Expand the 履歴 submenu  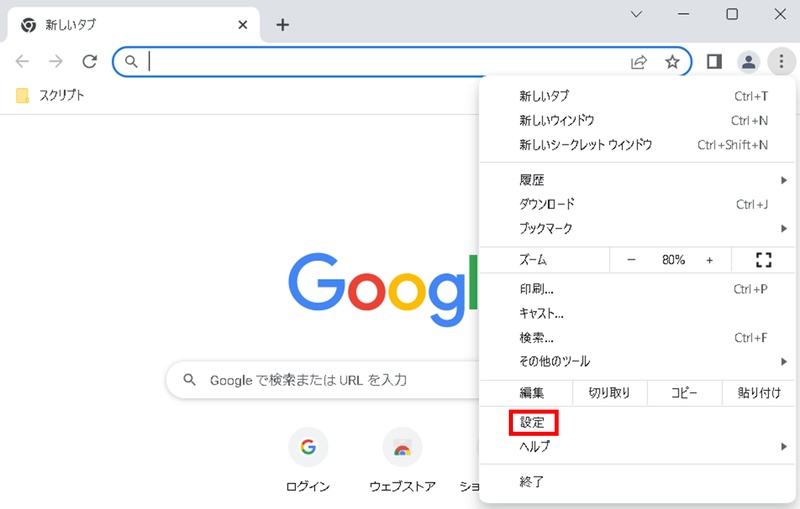tap(637, 180)
